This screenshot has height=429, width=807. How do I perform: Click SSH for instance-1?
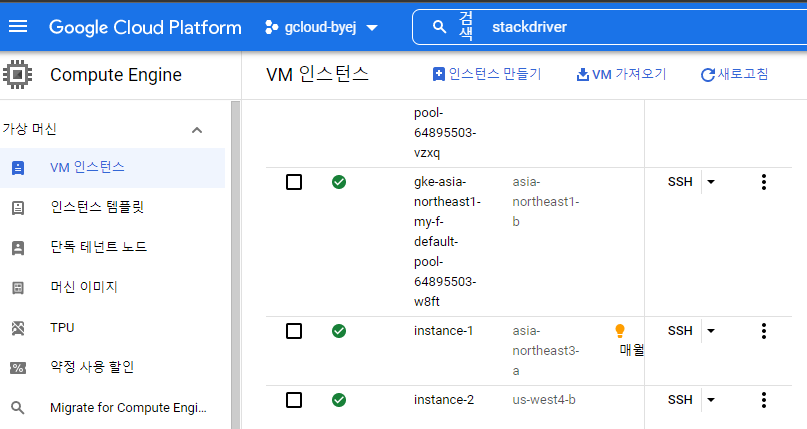[x=680, y=331]
